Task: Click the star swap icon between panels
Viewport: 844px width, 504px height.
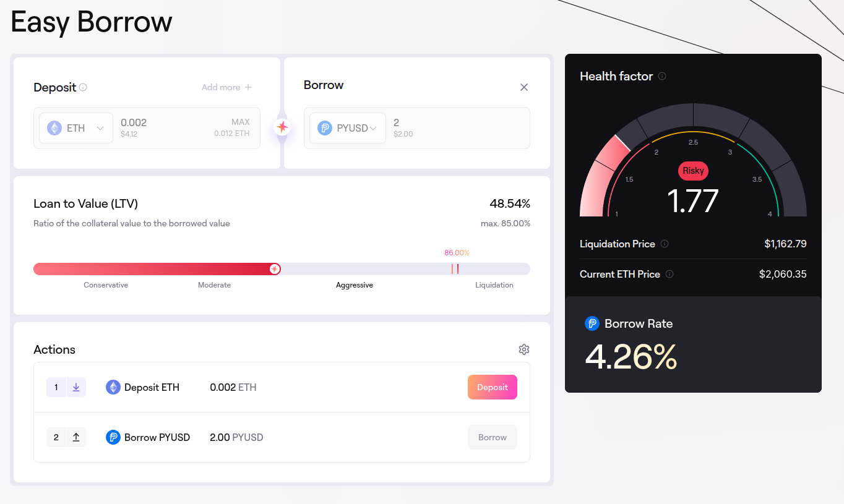Action: tap(282, 127)
